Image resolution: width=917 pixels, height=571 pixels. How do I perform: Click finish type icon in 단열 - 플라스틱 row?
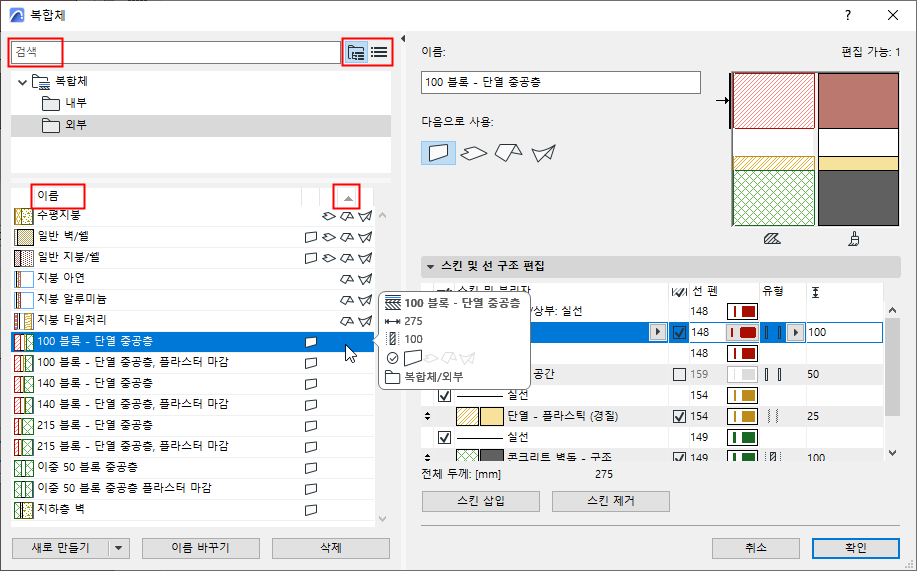click(x=773, y=416)
